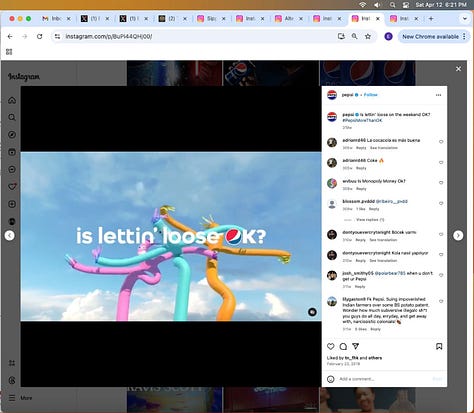Click the Threads icon in sidebar
474x413 pixels.
click(12, 380)
